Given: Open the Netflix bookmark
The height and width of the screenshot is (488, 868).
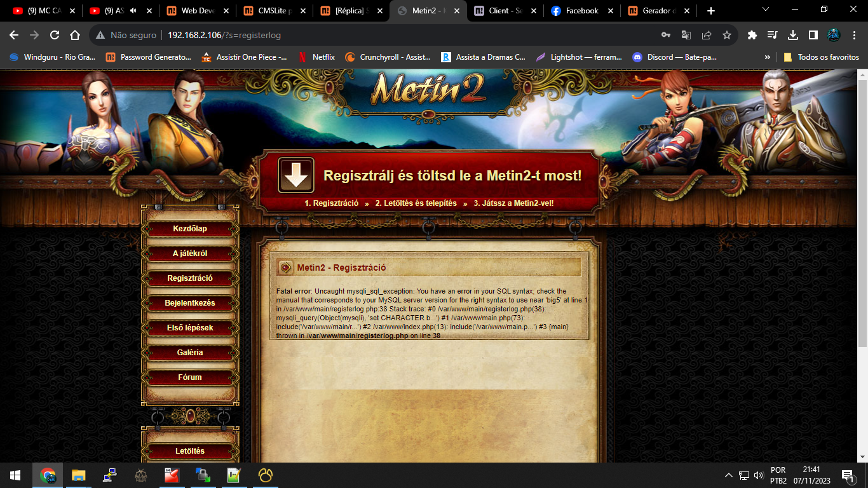Looking at the screenshot, I should tap(316, 57).
